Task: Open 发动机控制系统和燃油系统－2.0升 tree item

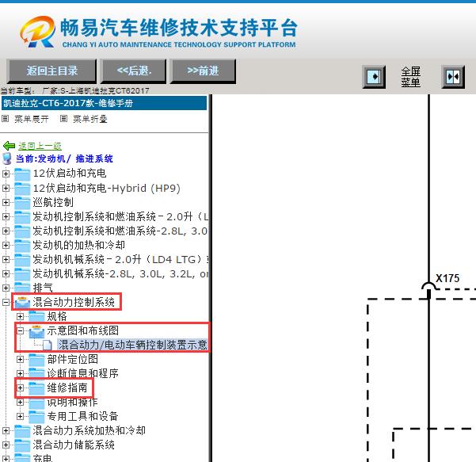Action: [x=120, y=217]
